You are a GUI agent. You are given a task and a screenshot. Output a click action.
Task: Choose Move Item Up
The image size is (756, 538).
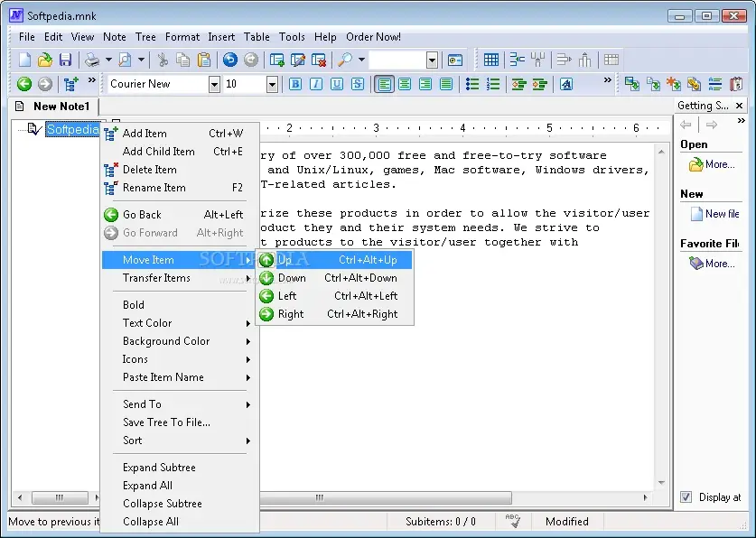click(x=334, y=260)
